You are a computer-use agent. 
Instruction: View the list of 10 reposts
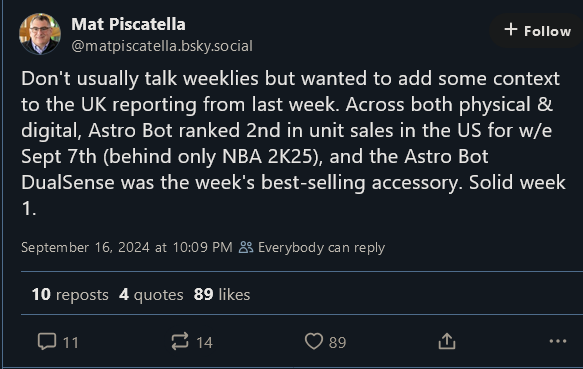(70, 295)
